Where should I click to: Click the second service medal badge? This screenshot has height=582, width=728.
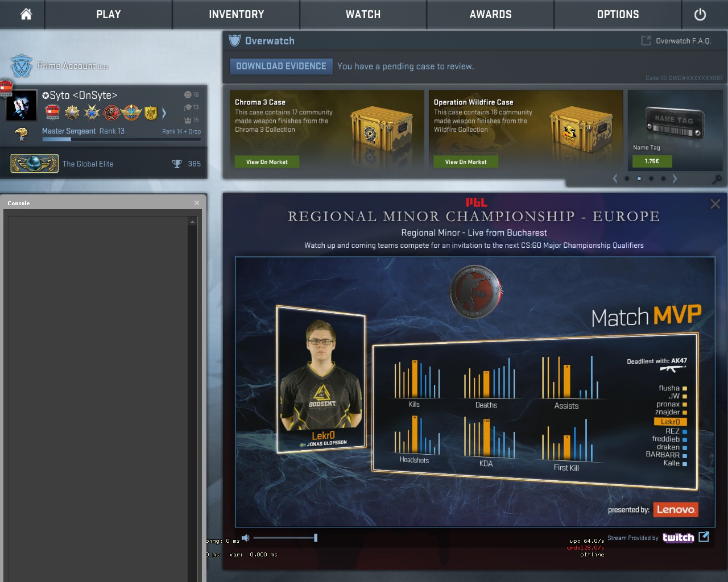tap(72, 113)
